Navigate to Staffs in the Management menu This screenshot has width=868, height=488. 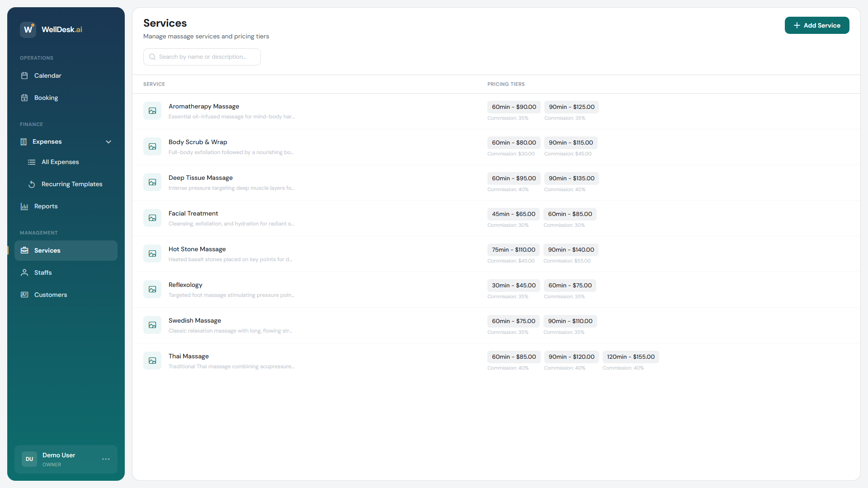point(43,272)
